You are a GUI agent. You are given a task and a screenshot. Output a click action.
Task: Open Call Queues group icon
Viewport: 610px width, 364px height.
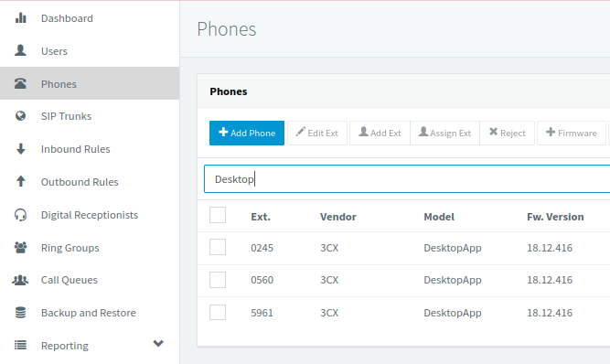pyautogui.click(x=20, y=280)
